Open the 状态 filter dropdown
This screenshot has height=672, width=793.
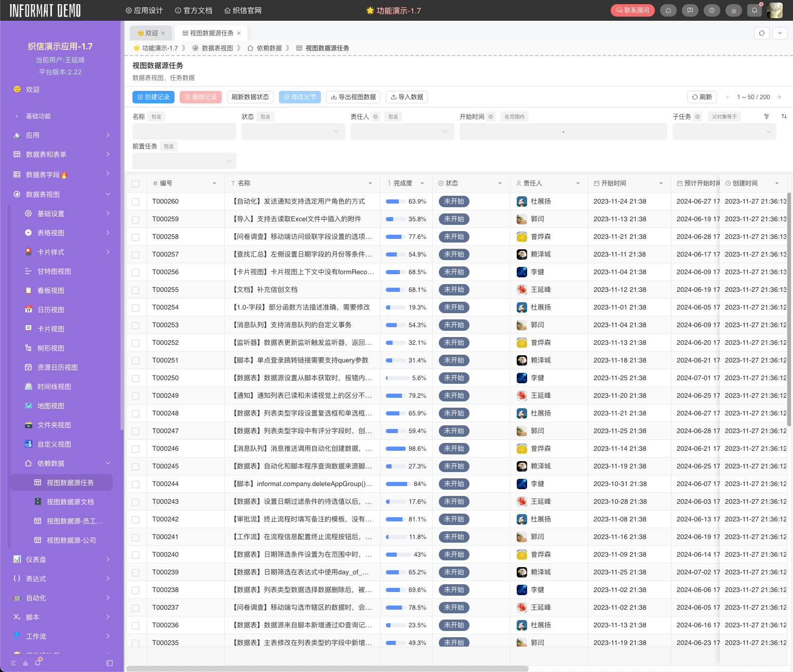coord(293,131)
